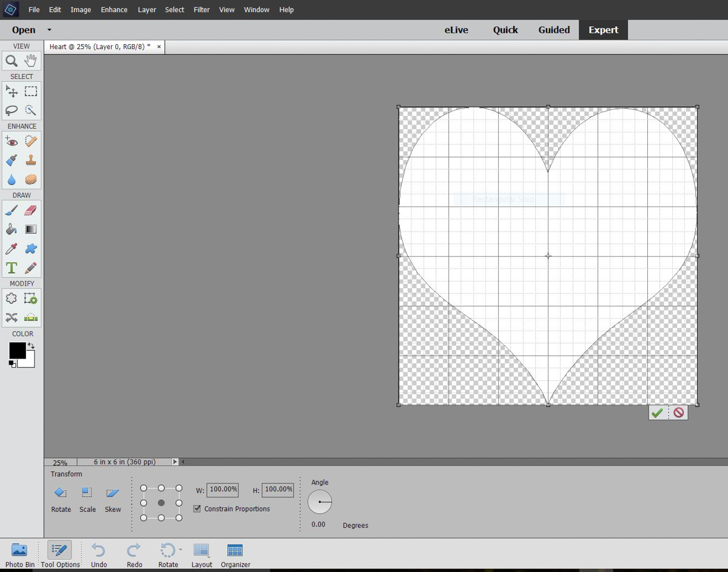The width and height of the screenshot is (728, 572).
Task: Select the Eraser tool
Action: click(31, 210)
